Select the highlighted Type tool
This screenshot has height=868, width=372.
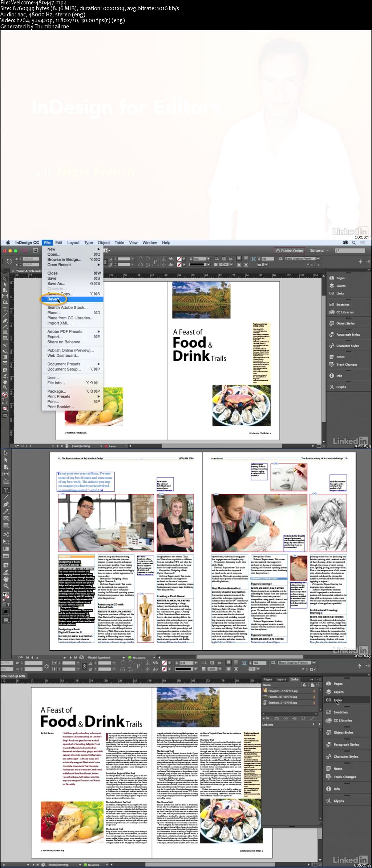coord(6,490)
